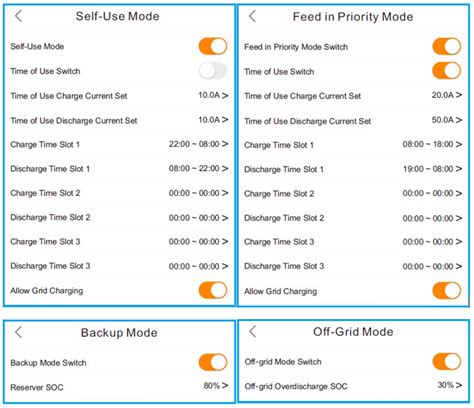Select Charge Time Slot 2 in Self-Use Mode

[x=119, y=193]
